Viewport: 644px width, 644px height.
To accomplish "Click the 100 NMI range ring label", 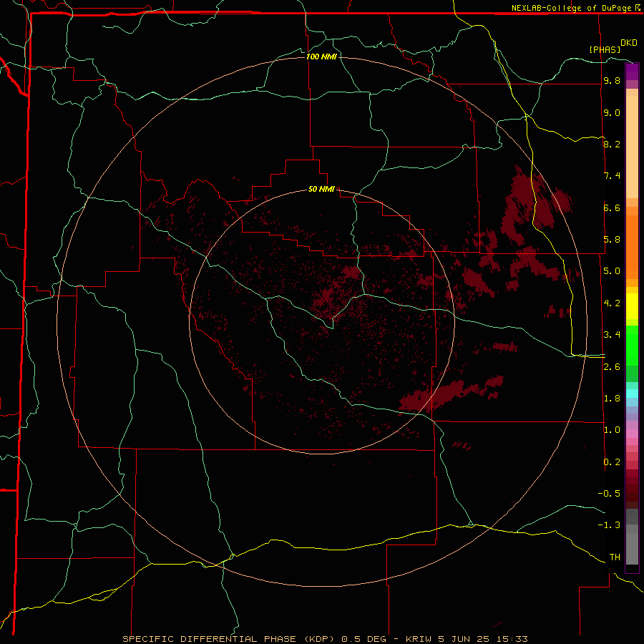I will (x=321, y=57).
